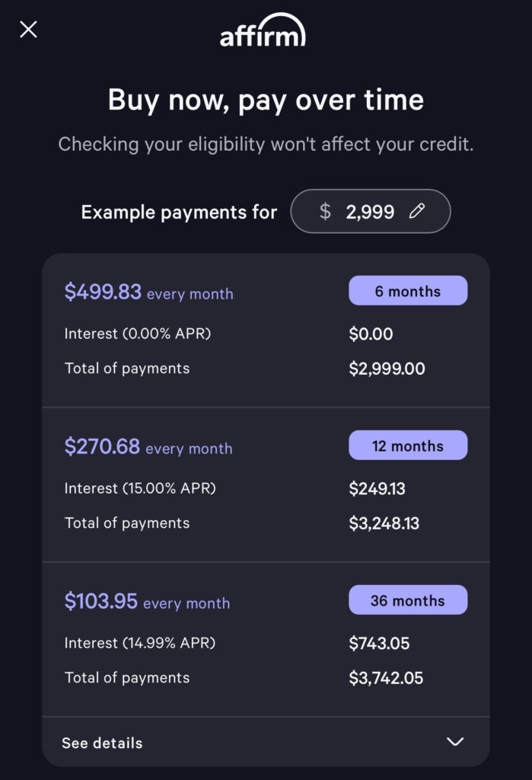The image size is (532, 780).
Task: Click the $2,999.00 total of payments
Action: (387, 369)
